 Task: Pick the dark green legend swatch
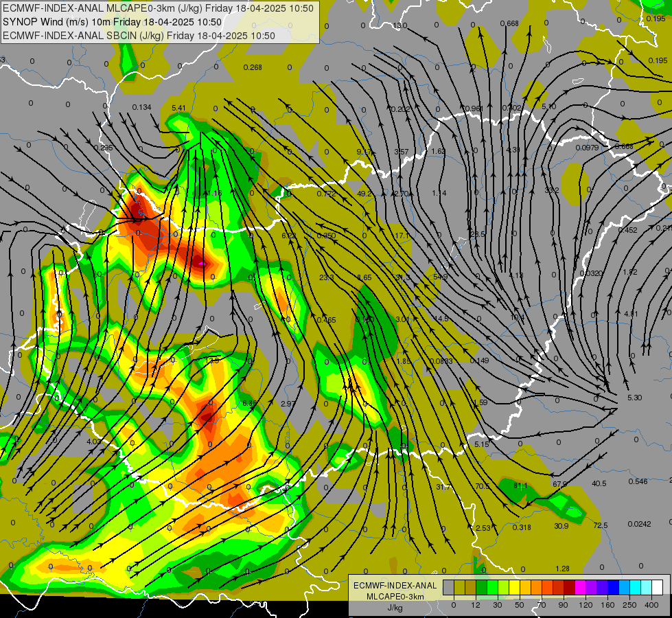pyautogui.click(x=482, y=587)
